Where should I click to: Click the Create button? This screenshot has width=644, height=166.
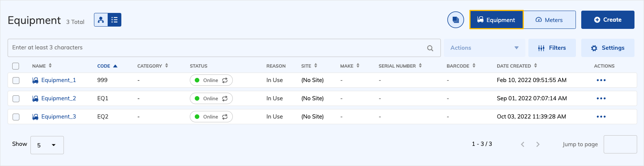tap(607, 20)
